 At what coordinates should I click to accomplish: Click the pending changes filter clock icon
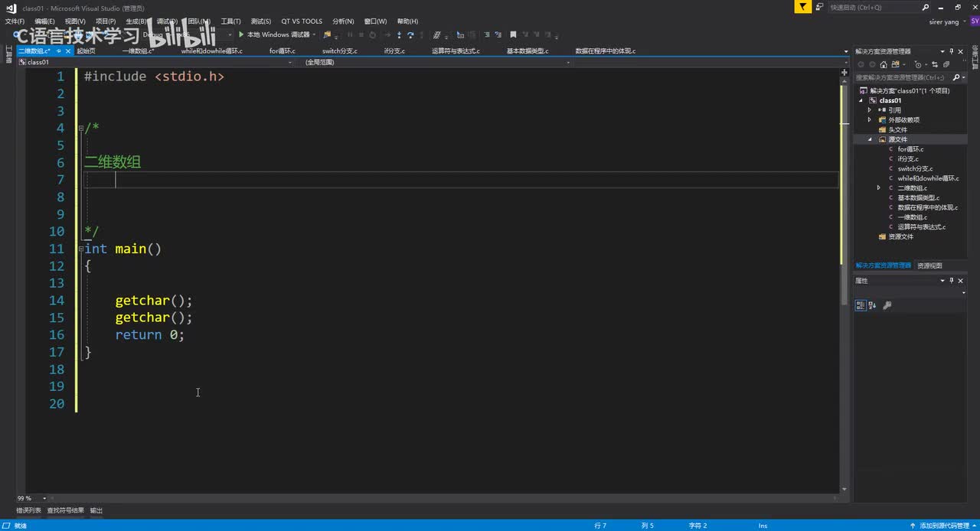click(918, 65)
